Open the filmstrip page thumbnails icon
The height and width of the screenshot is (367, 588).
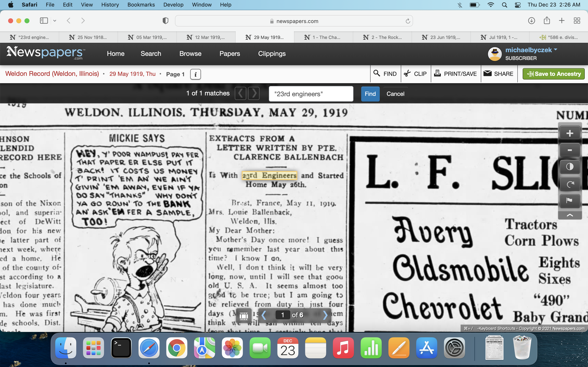pos(244,315)
